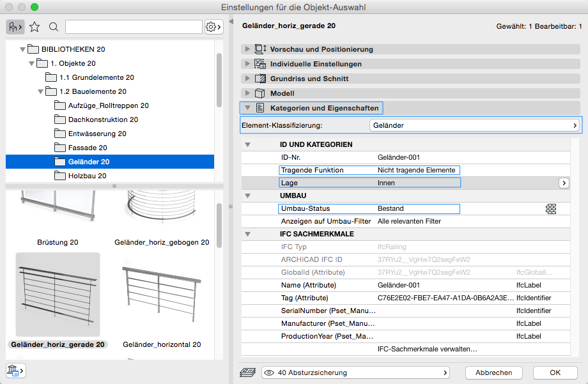Click IFC-Sachmerkmale verwalten link
Screen dimensions: 588x384
428,349
